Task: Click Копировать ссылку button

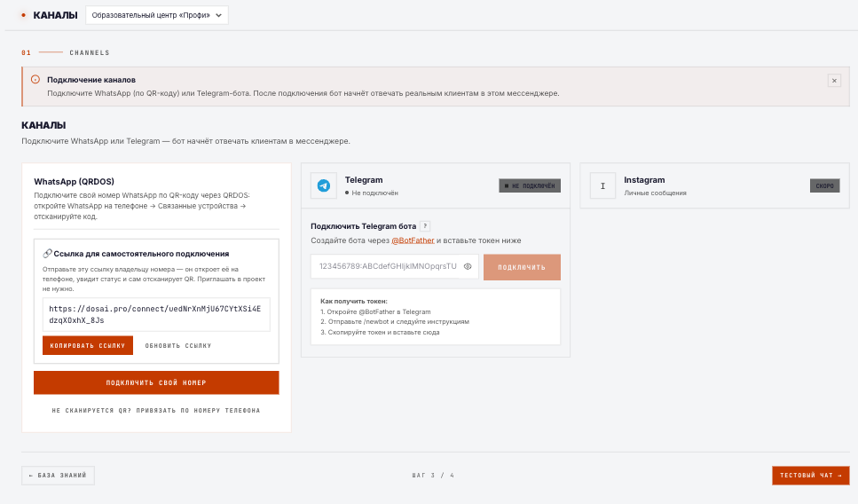Action: (88, 345)
